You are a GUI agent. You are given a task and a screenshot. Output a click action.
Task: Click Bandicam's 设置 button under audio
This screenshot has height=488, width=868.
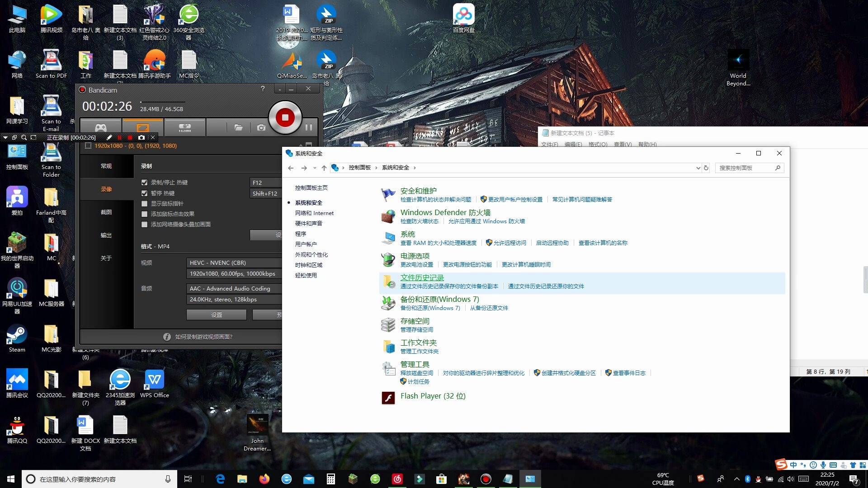(x=216, y=314)
